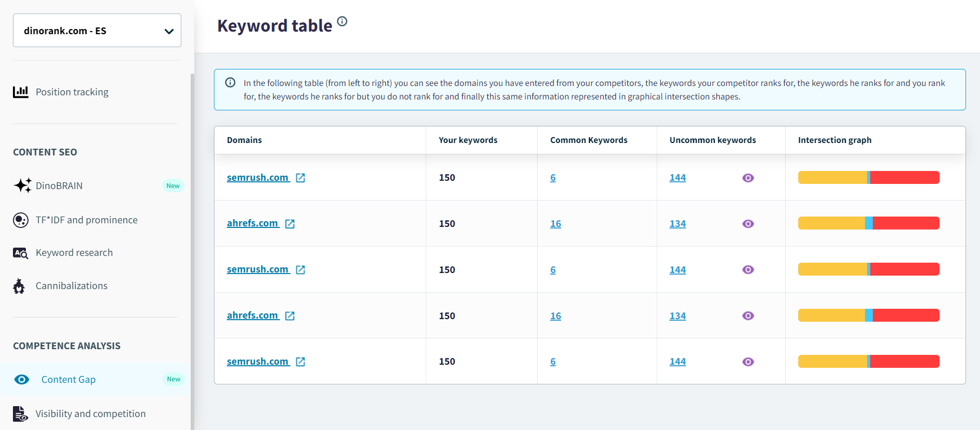Click the TF*IDF and prominence icon
Viewport: 980px width, 430px height.
pyautogui.click(x=21, y=220)
